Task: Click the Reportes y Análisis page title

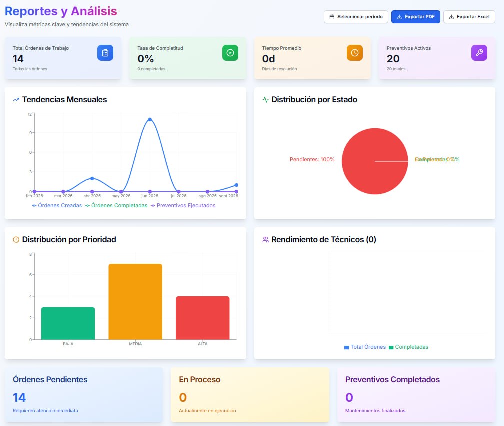Action: (x=61, y=11)
